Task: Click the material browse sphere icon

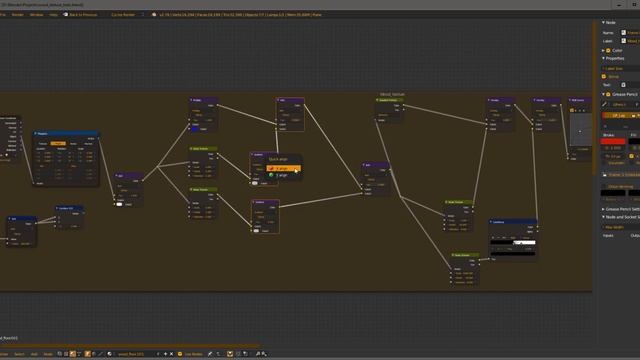Action: 109,354
